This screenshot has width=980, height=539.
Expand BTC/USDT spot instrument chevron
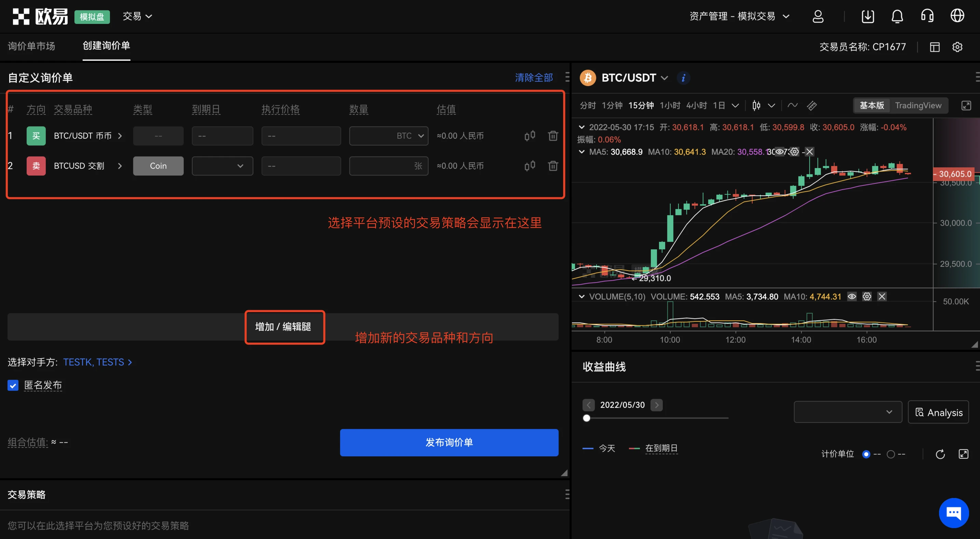(x=120, y=136)
